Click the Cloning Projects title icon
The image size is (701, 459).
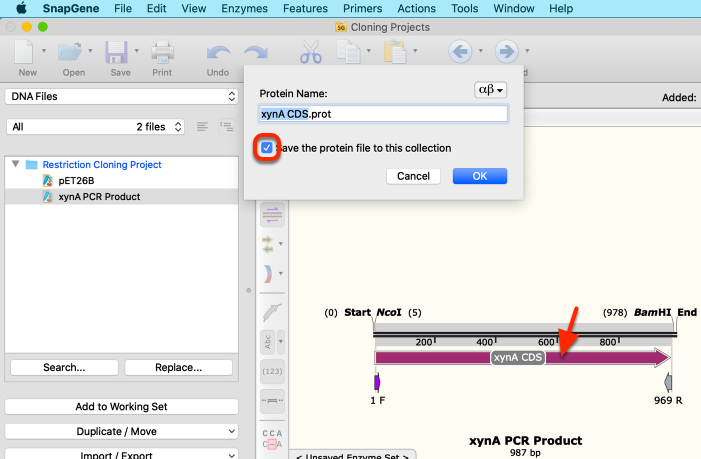(x=341, y=27)
